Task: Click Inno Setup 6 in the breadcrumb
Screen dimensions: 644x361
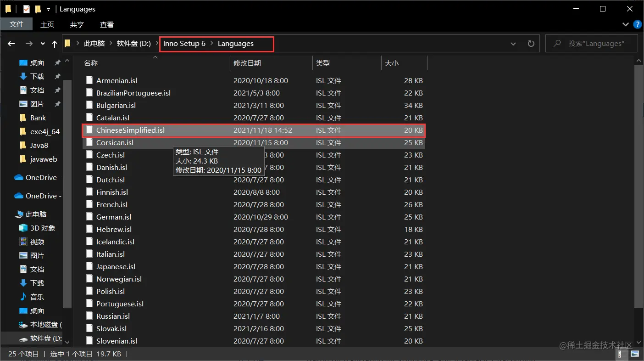Action: (184, 44)
